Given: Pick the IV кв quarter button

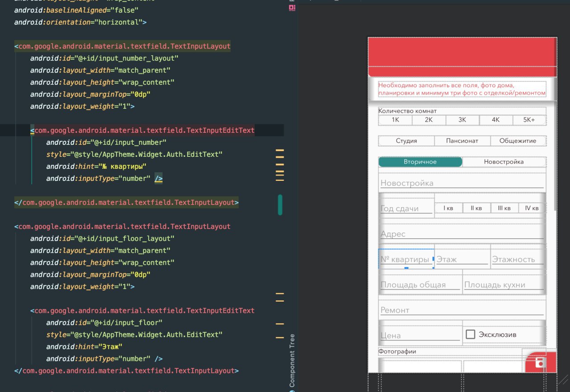Looking at the screenshot, I should (x=532, y=208).
